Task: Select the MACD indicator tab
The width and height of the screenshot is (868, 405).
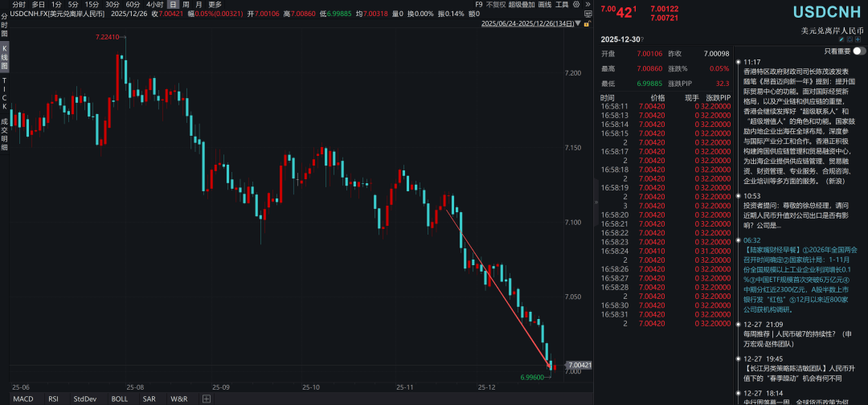Action: tap(23, 399)
